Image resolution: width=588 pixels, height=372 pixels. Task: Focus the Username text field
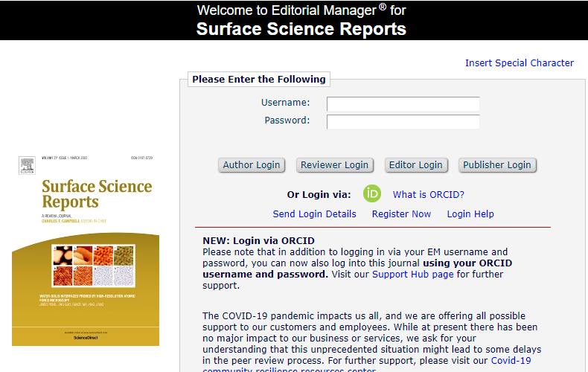403,103
